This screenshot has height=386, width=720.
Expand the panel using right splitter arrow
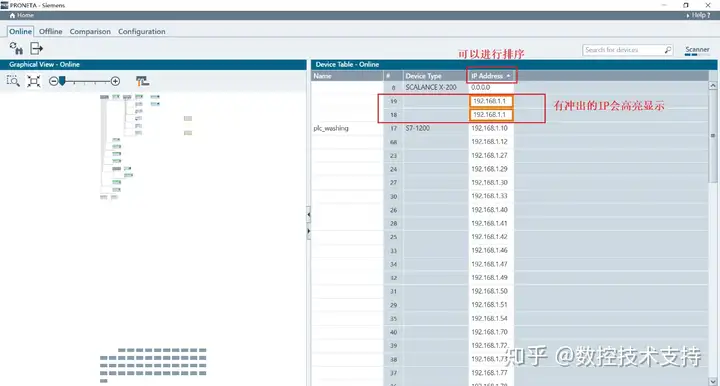[309, 231]
